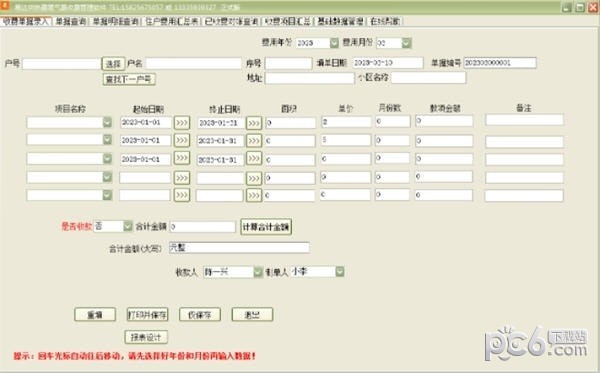The height and width of the screenshot is (373, 600).
Task: Click the 退出 exit button
Action: pyautogui.click(x=252, y=315)
